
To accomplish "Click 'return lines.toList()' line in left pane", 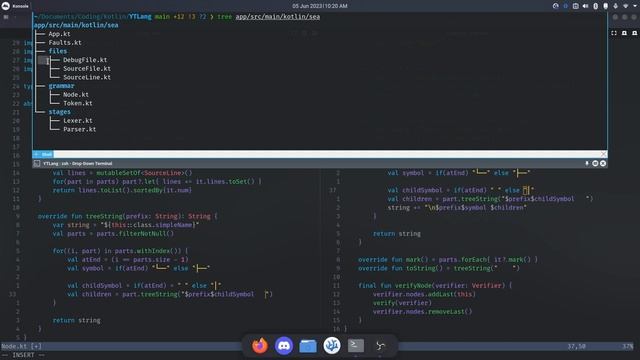I will click(x=122, y=190).
